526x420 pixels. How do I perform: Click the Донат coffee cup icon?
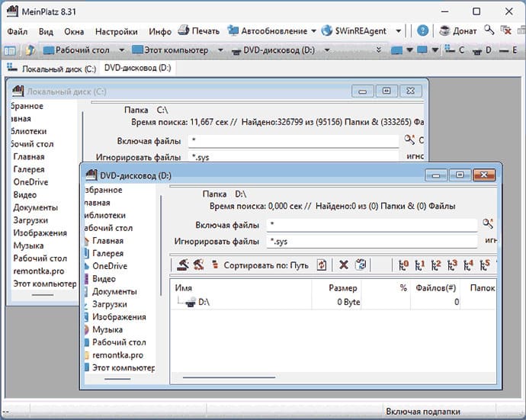point(445,30)
